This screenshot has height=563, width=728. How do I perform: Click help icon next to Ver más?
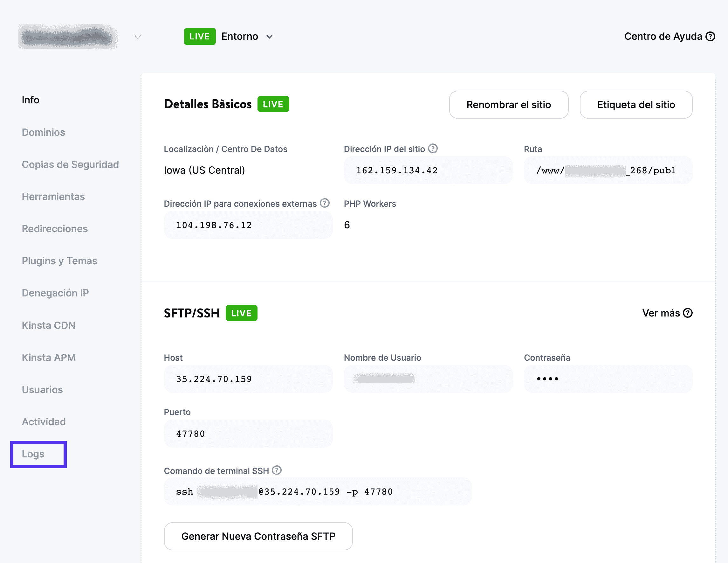pyautogui.click(x=688, y=313)
